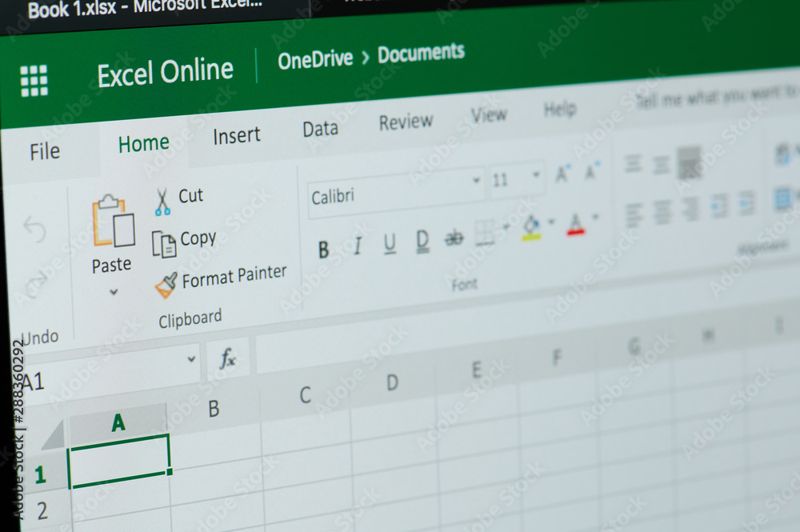
Task: Open the File tab
Action: [x=45, y=151]
